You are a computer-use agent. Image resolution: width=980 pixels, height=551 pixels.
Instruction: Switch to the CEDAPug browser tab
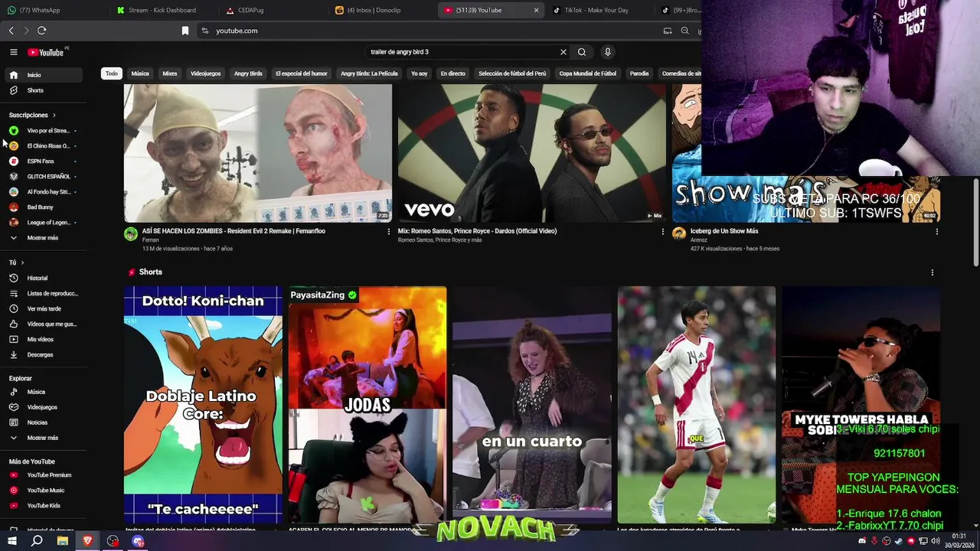point(273,10)
